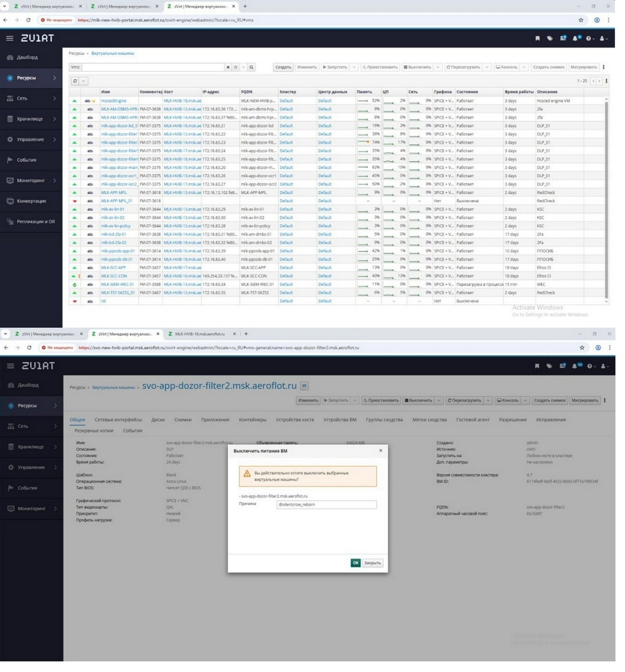Run search with magnifier icon in top window

(x=251, y=67)
